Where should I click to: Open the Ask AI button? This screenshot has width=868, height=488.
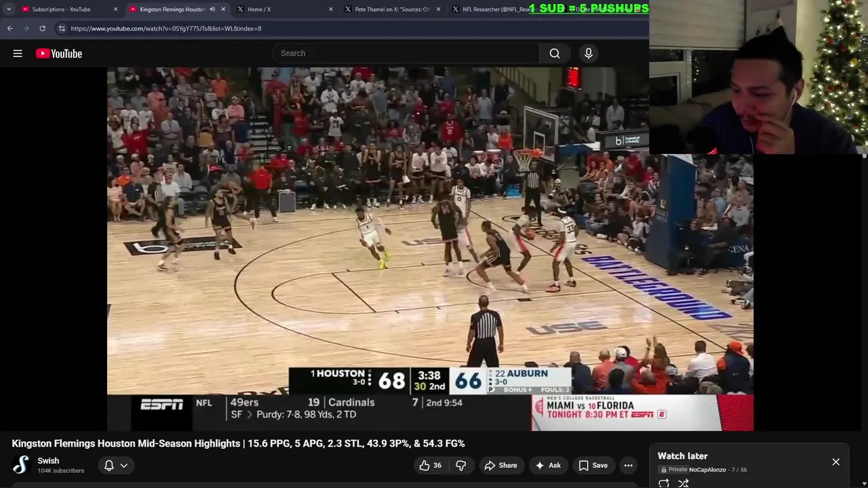click(548, 465)
